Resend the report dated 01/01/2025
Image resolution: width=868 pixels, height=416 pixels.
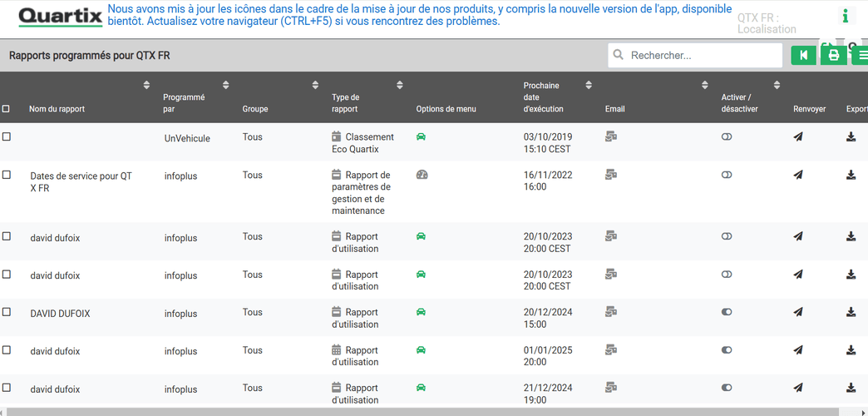[x=797, y=349]
